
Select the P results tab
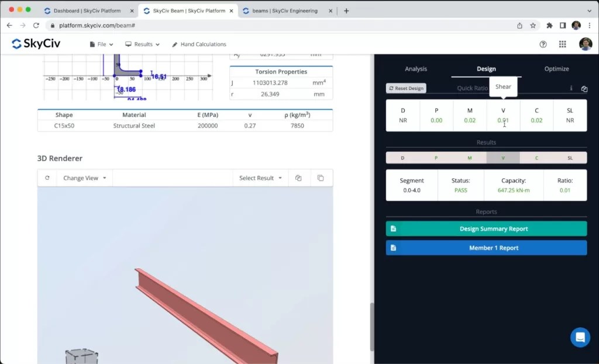pyautogui.click(x=436, y=158)
